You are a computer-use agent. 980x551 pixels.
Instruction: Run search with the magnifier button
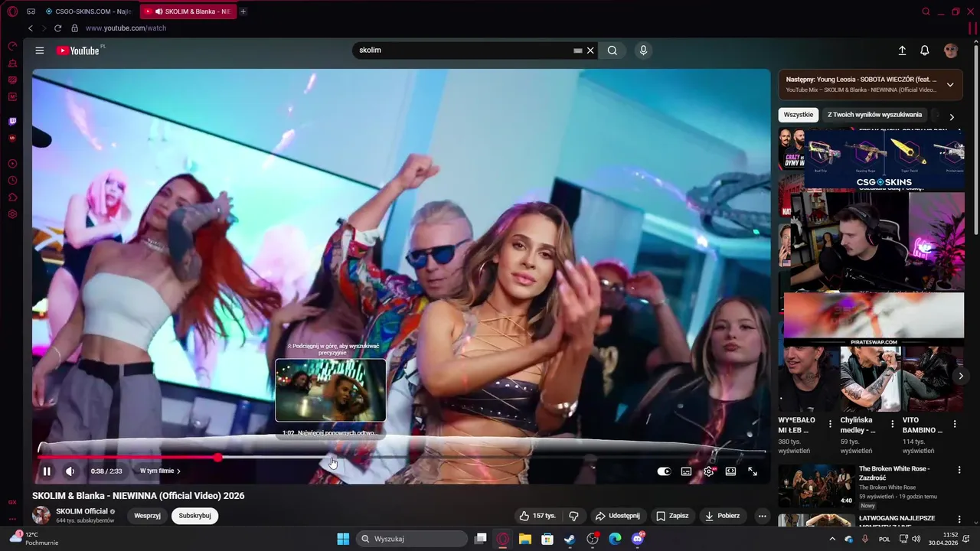[x=612, y=51]
